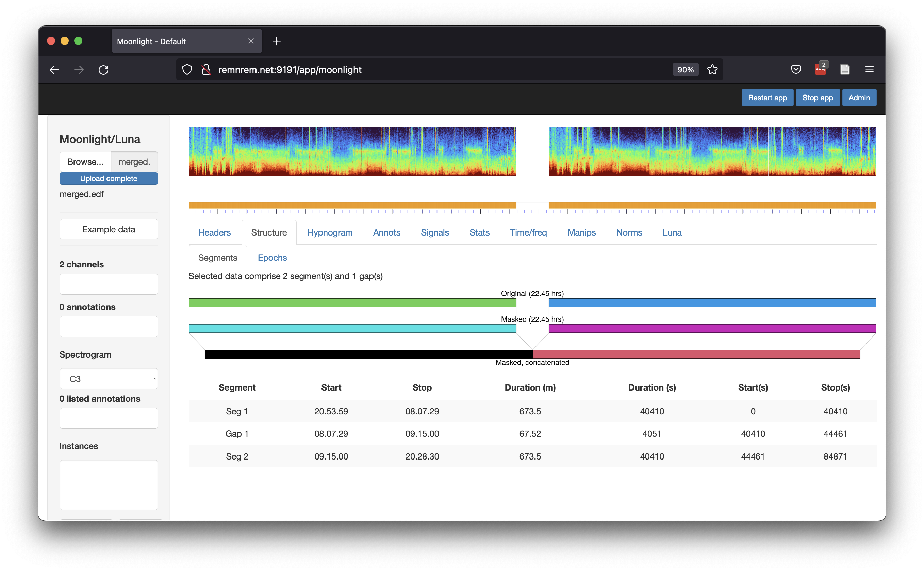Click the orange timeline selection bar

351,205
